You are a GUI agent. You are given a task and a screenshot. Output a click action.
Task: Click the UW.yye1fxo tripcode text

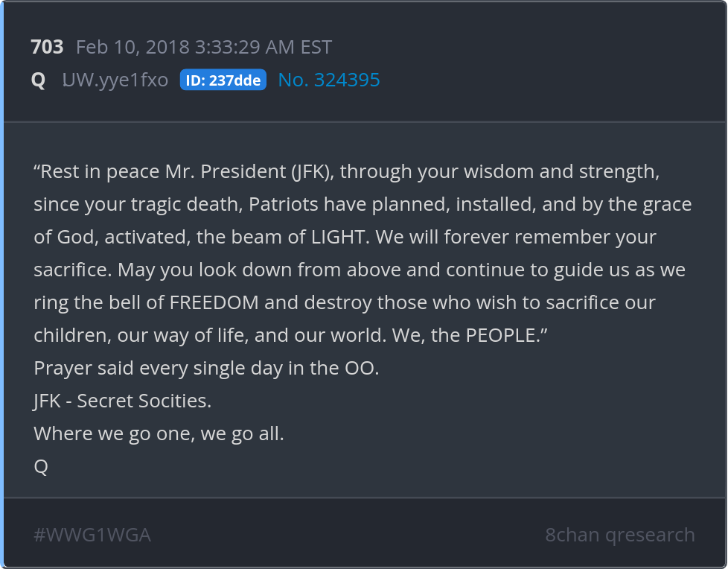[115, 80]
